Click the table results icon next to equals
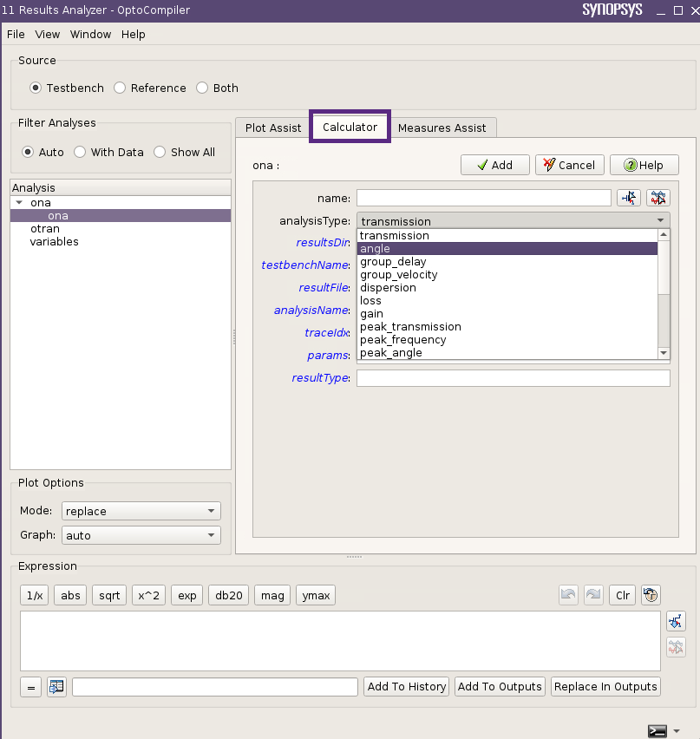Image resolution: width=700 pixels, height=739 pixels. pos(56,687)
